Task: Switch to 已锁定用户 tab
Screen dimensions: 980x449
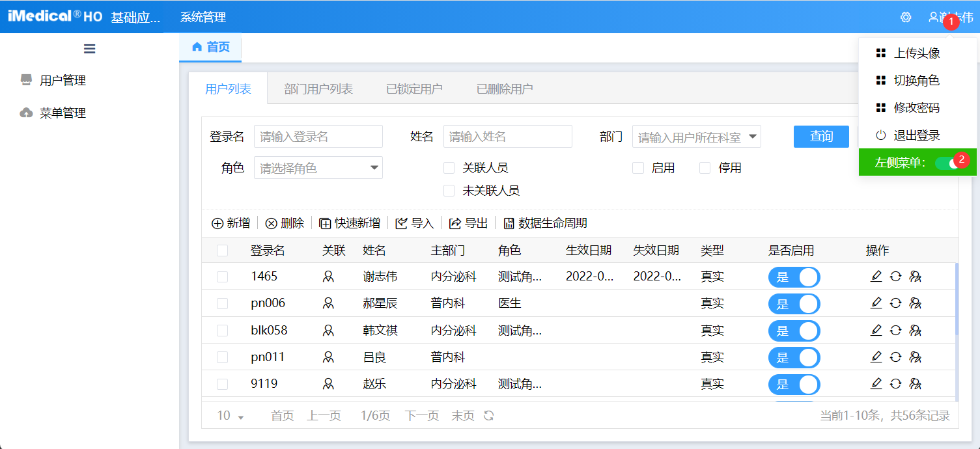Action: coord(414,89)
